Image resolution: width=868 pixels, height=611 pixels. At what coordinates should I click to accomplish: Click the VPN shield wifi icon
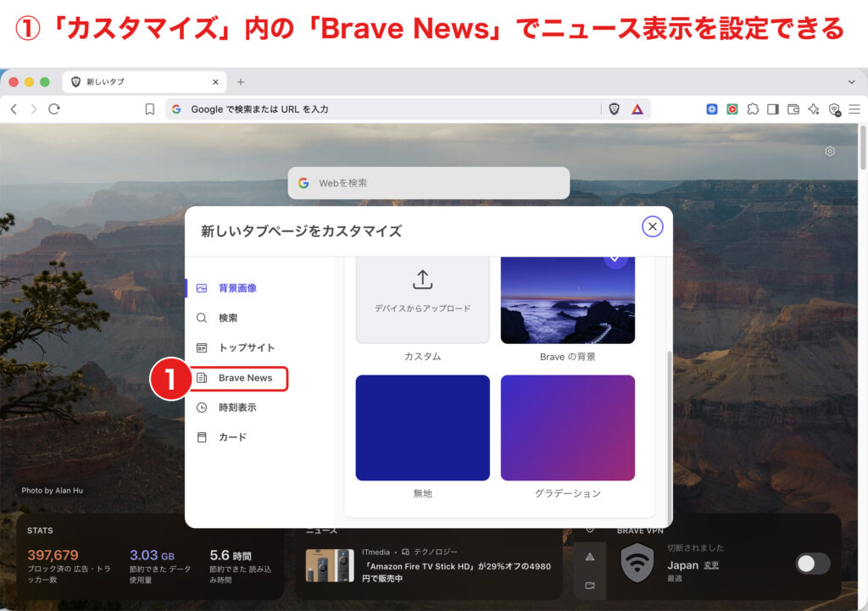click(x=637, y=563)
